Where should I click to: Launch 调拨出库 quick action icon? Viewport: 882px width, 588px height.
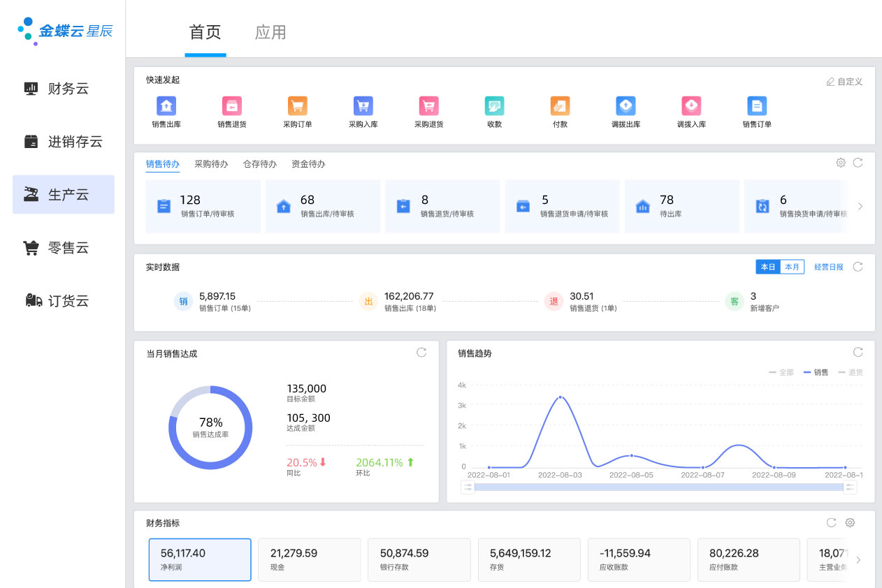click(x=626, y=105)
